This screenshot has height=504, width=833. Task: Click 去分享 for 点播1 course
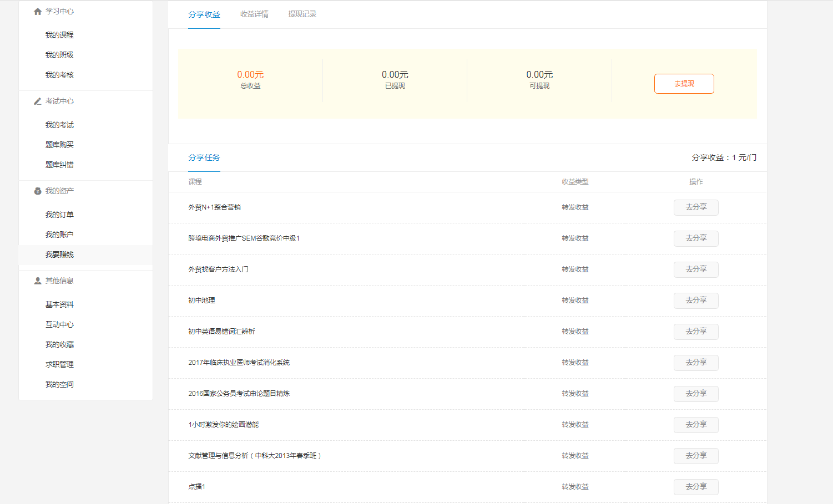pos(696,487)
